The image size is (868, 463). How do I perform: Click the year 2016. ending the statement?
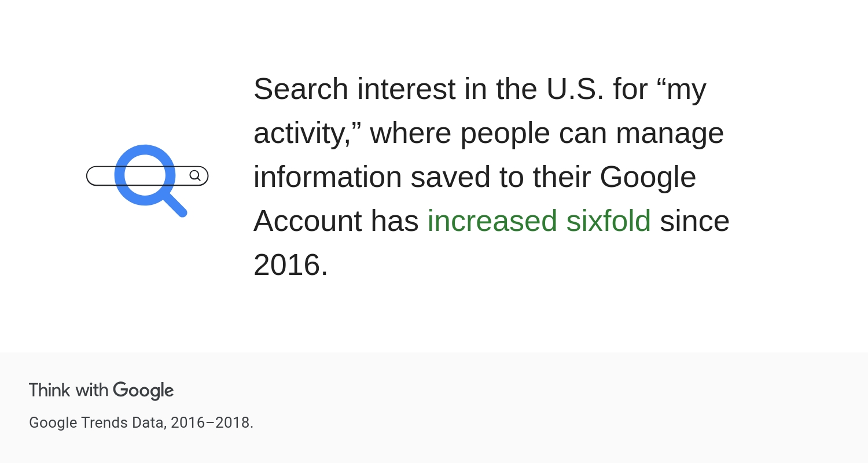[290, 264]
